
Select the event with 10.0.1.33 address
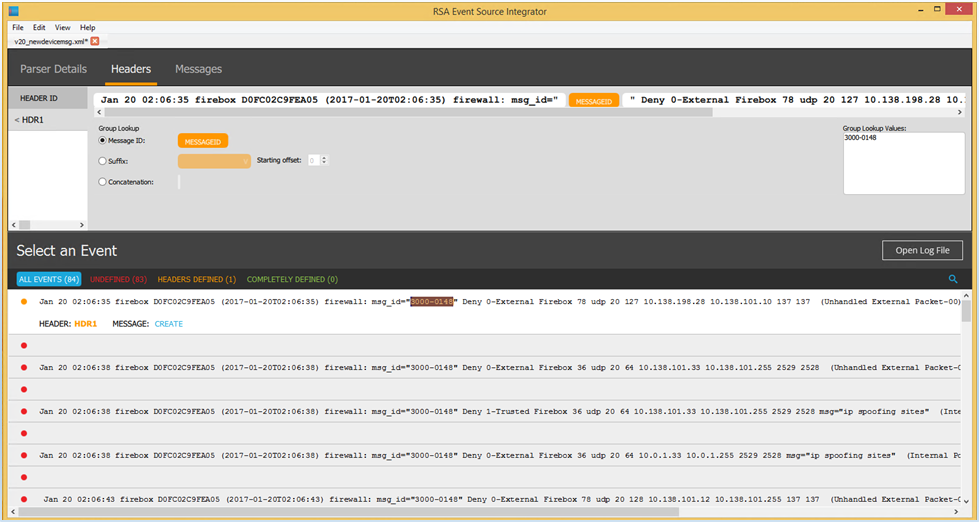486,455
